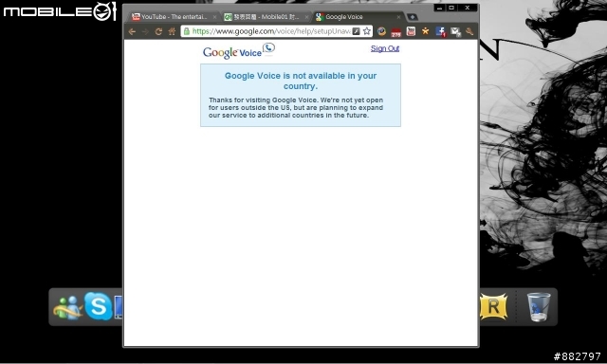This screenshot has width=607, height=364.
Task: Close the Chrome window
Action: point(468,8)
